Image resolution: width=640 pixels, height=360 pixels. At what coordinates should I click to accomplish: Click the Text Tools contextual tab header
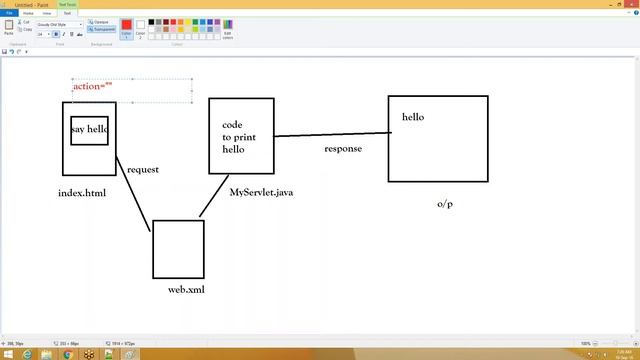67,4
